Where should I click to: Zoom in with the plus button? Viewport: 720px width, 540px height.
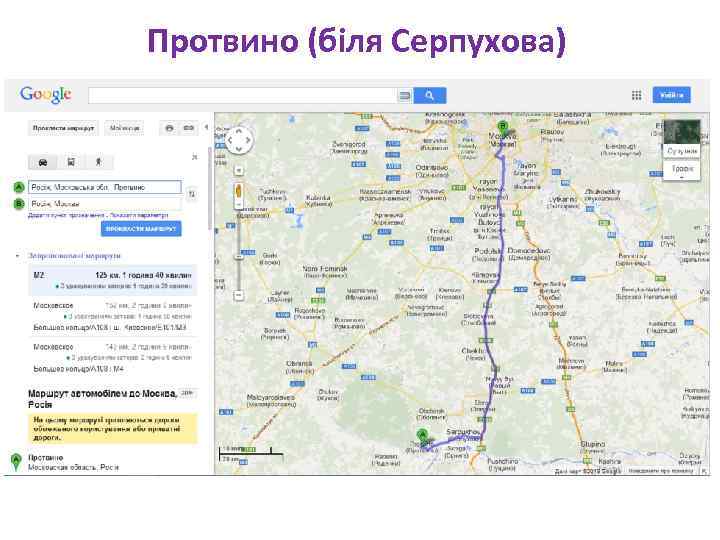239,171
